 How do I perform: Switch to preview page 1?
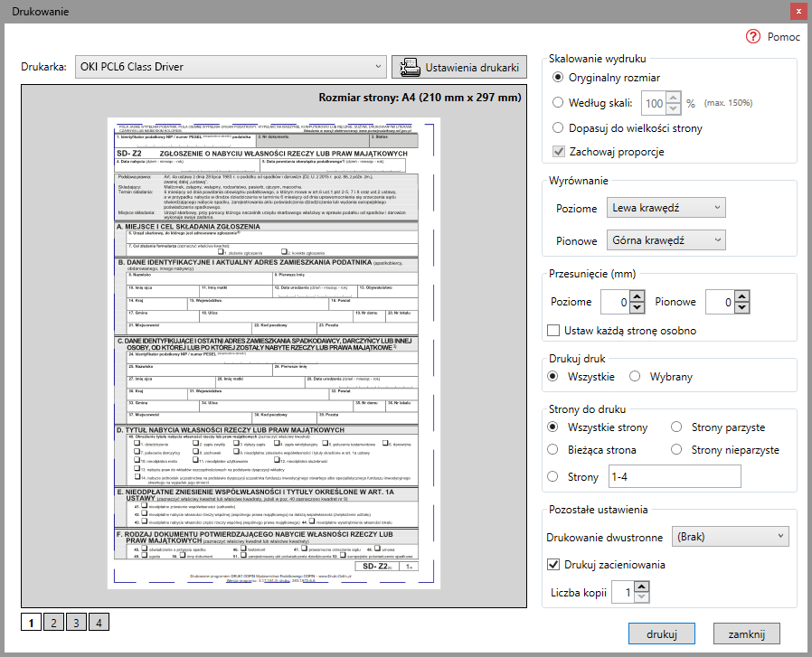[31, 623]
